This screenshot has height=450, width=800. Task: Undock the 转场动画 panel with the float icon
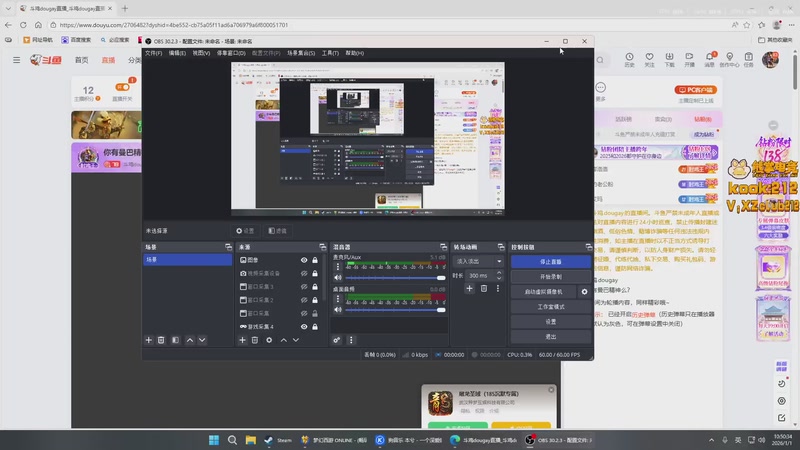point(501,247)
